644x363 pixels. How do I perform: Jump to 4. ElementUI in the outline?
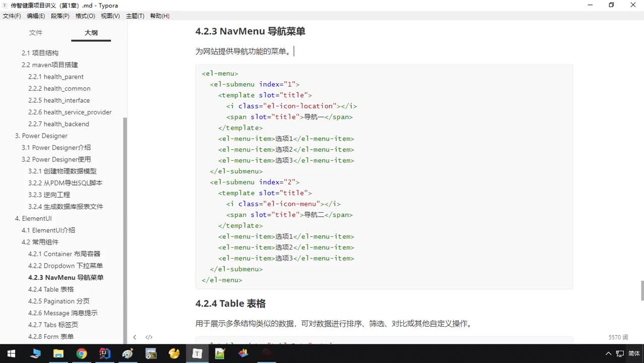coord(34,218)
